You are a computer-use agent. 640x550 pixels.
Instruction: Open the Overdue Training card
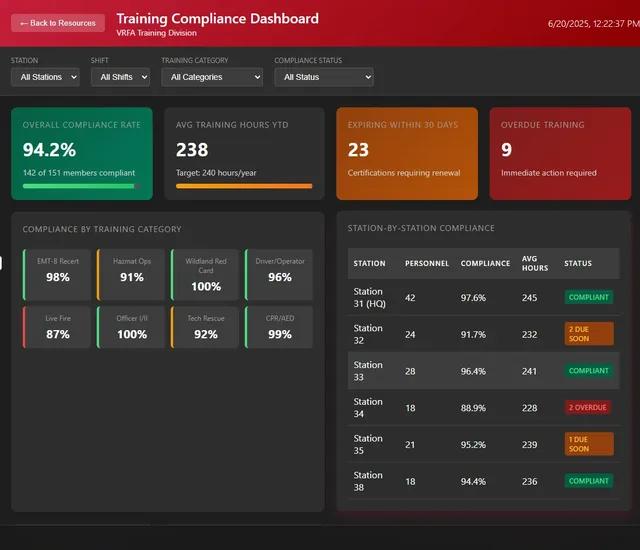(560, 153)
